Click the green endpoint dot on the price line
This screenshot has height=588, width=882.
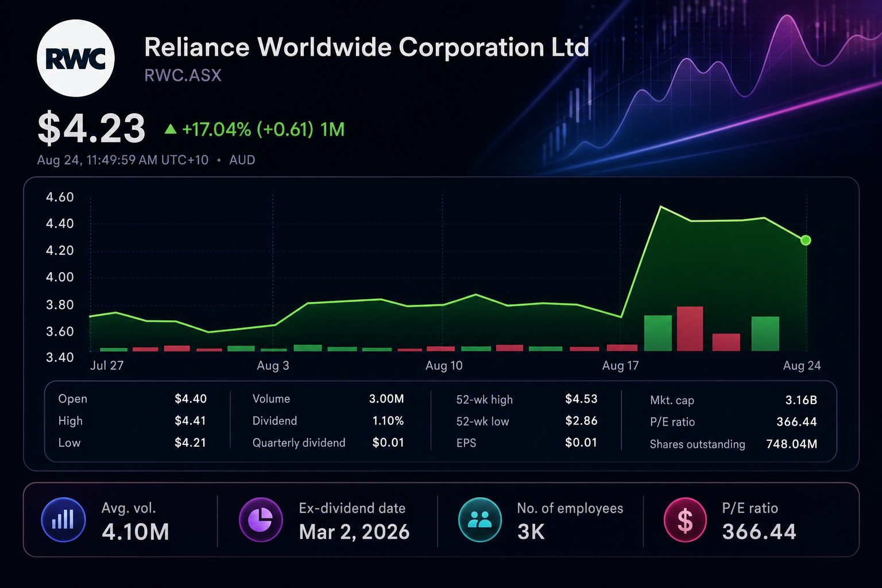tap(806, 240)
